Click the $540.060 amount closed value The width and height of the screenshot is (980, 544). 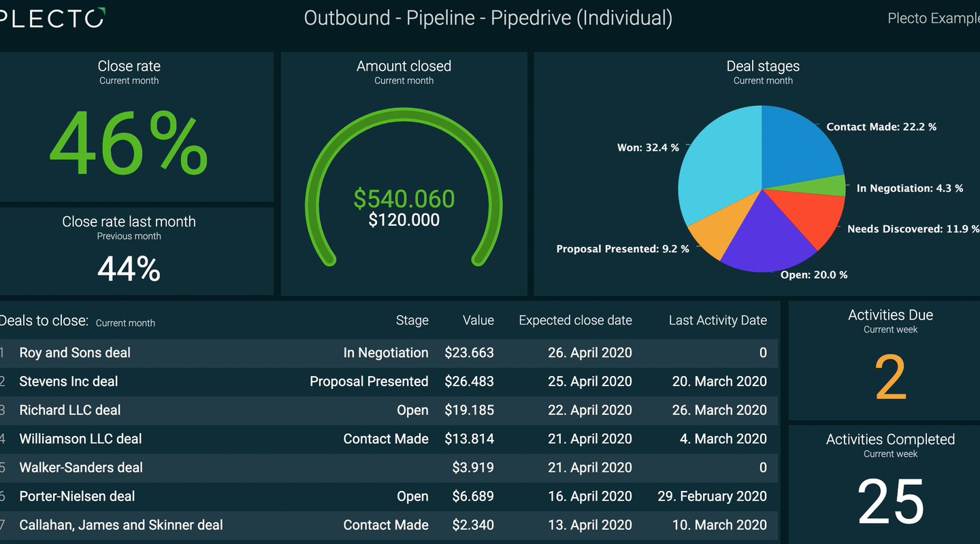404,199
